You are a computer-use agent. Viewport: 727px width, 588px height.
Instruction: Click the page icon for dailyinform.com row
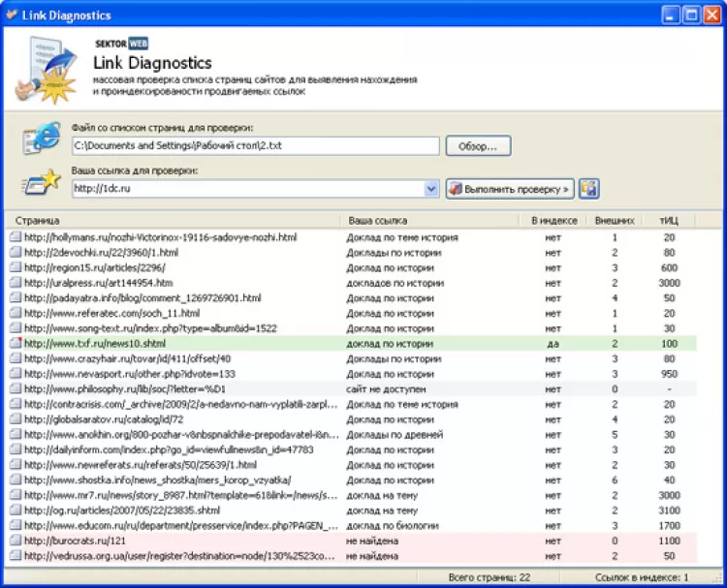pos(16,449)
